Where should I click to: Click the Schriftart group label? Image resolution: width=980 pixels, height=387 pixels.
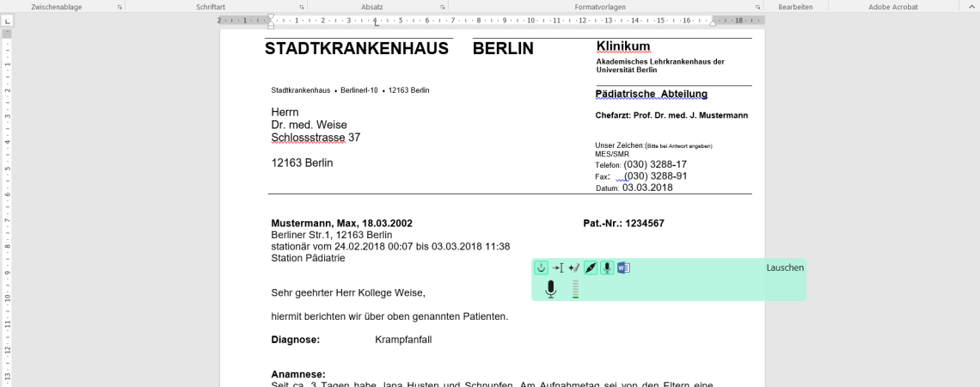211,7
